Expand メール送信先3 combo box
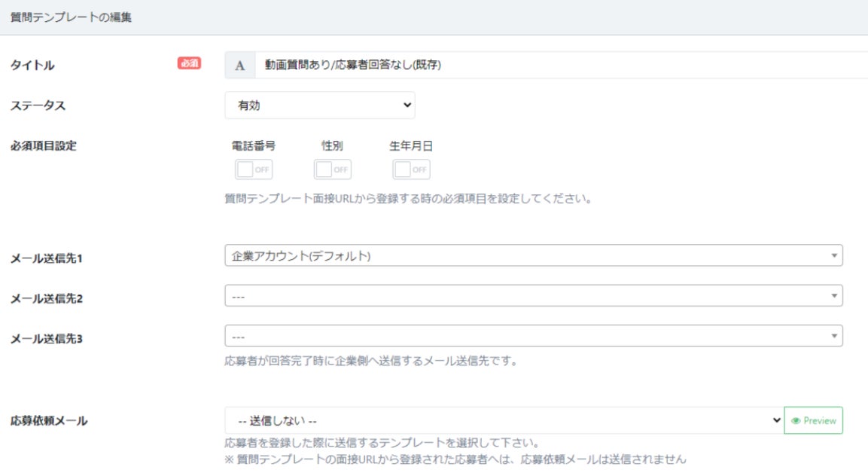Viewport: 868px width, 476px height. (527, 336)
